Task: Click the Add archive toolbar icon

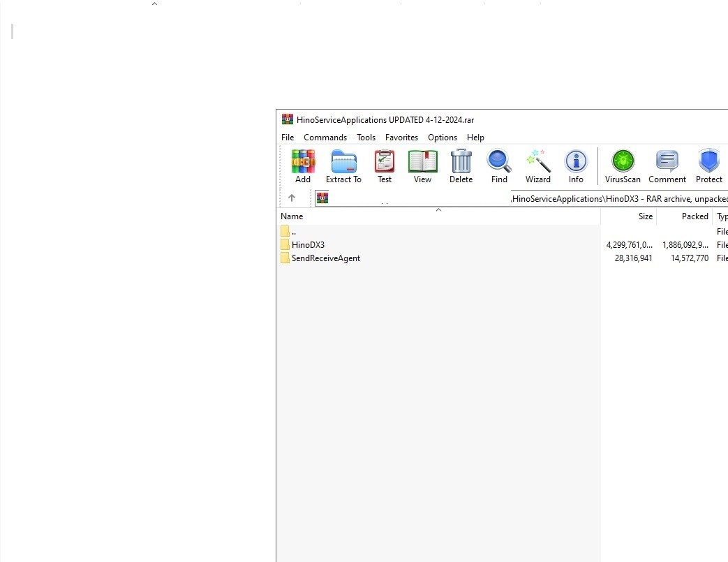Action: coord(303,162)
